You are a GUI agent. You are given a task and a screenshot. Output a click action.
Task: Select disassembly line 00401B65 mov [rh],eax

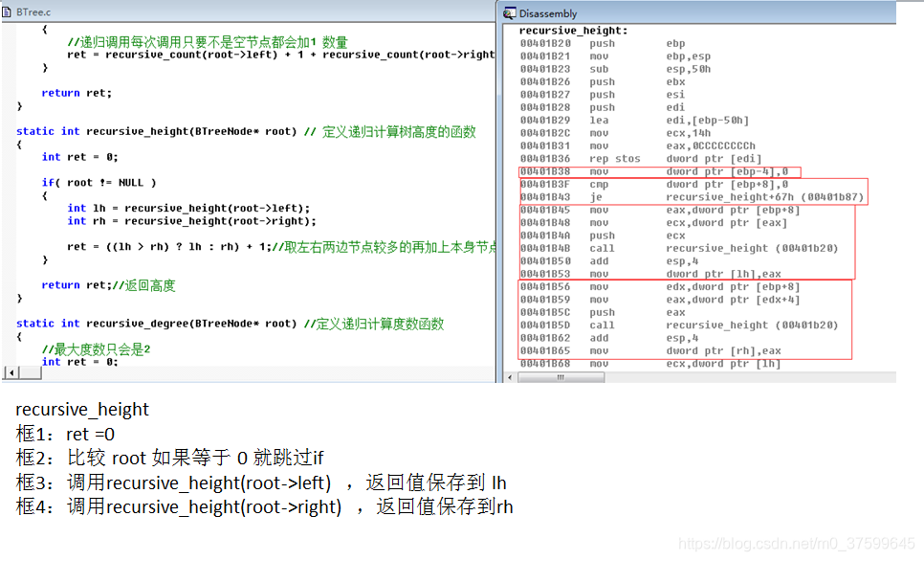coord(650,351)
